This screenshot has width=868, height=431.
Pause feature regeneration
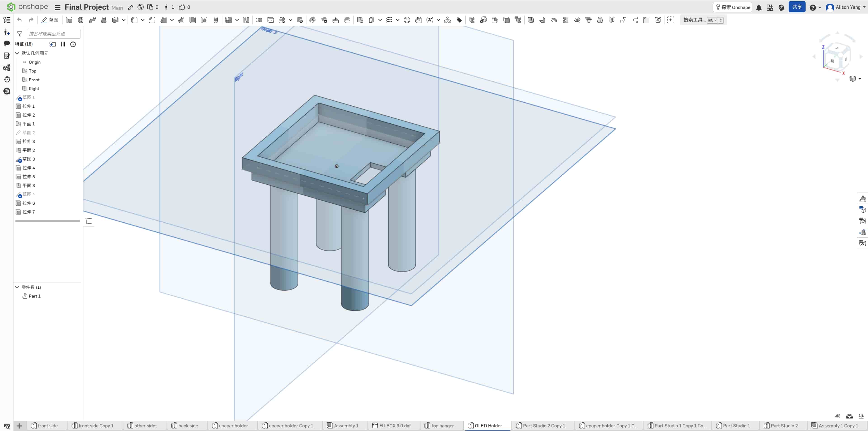coord(63,44)
